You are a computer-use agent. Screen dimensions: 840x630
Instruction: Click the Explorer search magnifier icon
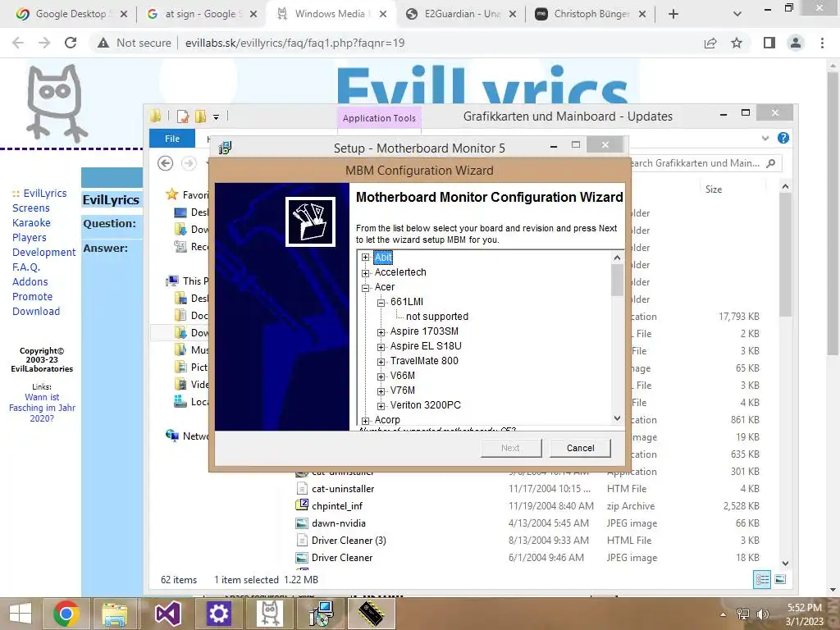tap(771, 163)
